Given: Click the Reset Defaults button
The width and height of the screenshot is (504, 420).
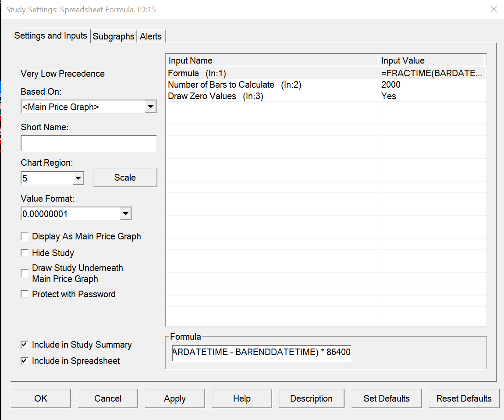Looking at the screenshot, I should click(x=464, y=399).
